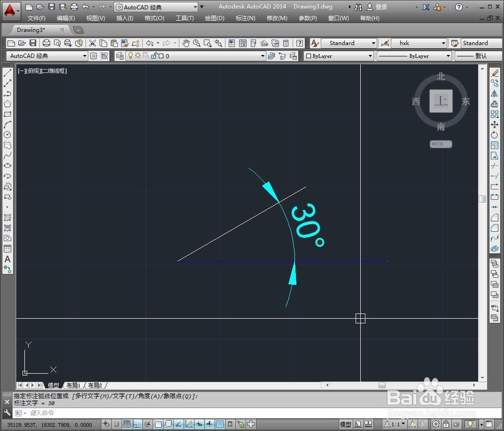Click the Pan hand icon
This screenshot has width=504, height=431.
tap(186, 43)
